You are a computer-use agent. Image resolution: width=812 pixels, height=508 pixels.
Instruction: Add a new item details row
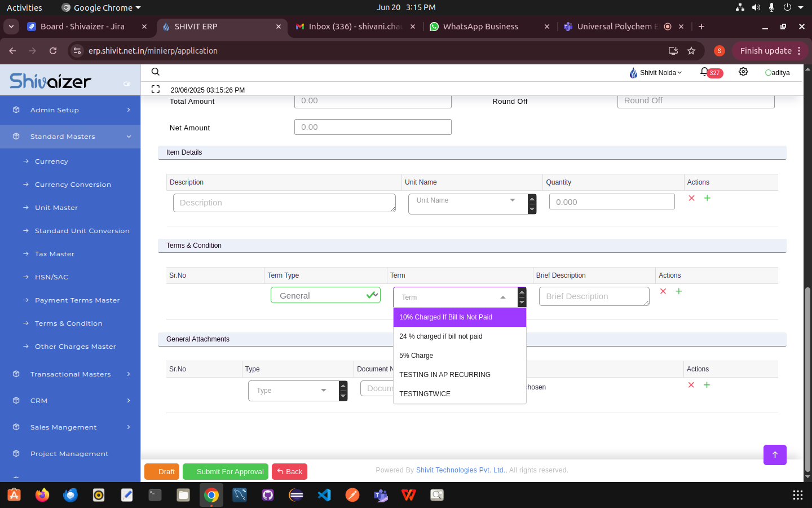(707, 198)
